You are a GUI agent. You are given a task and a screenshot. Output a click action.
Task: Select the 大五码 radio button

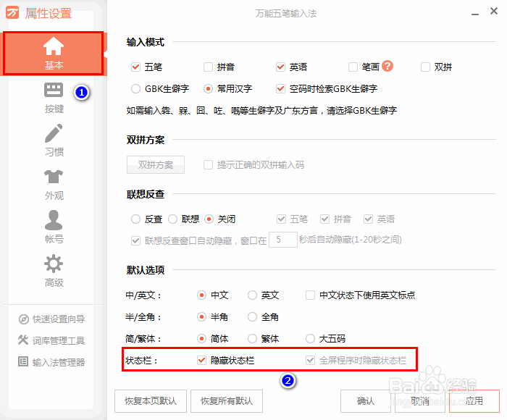(x=310, y=338)
